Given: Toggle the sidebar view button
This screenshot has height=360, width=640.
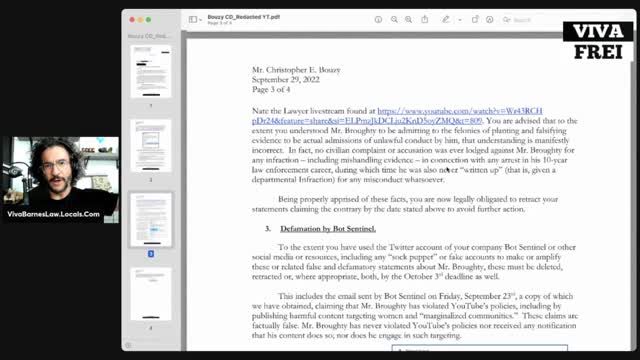Looking at the screenshot, I should point(193,20).
